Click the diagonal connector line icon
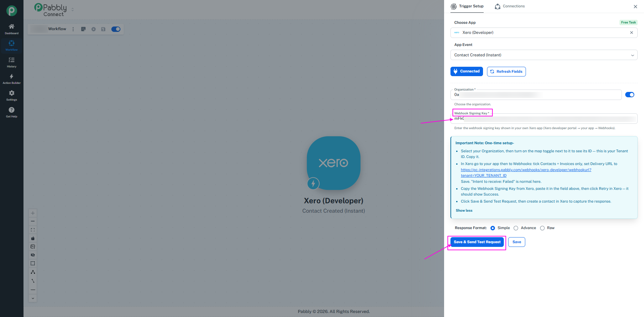The height and width of the screenshot is (317, 644). tap(33, 281)
